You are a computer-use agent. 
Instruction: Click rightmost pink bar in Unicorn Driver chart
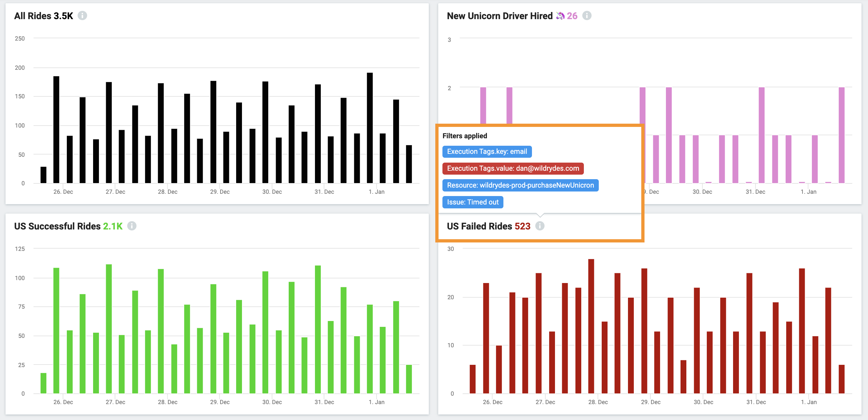pyautogui.click(x=841, y=135)
